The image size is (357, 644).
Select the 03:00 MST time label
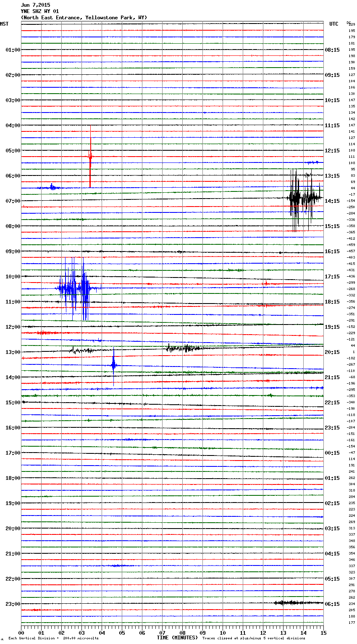(x=13, y=100)
